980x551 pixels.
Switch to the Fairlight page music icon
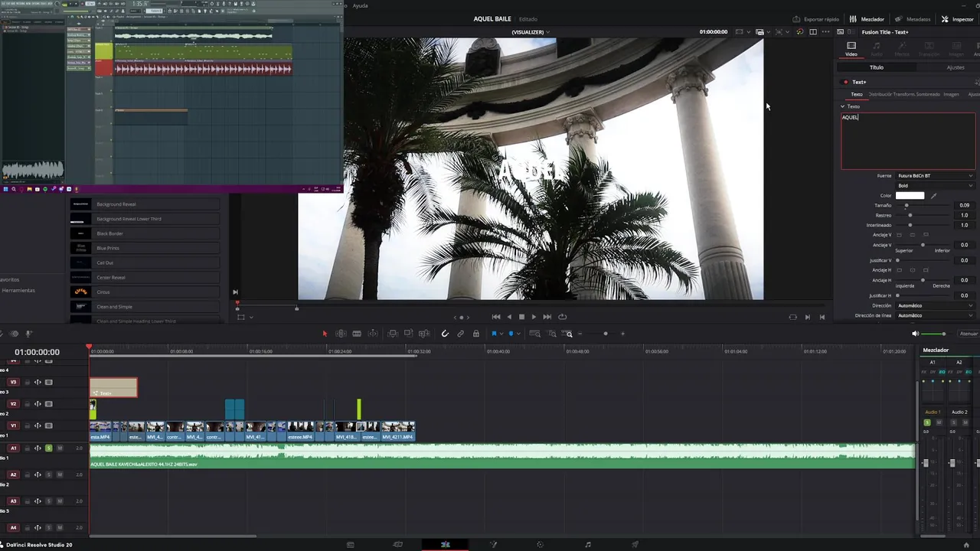(588, 545)
